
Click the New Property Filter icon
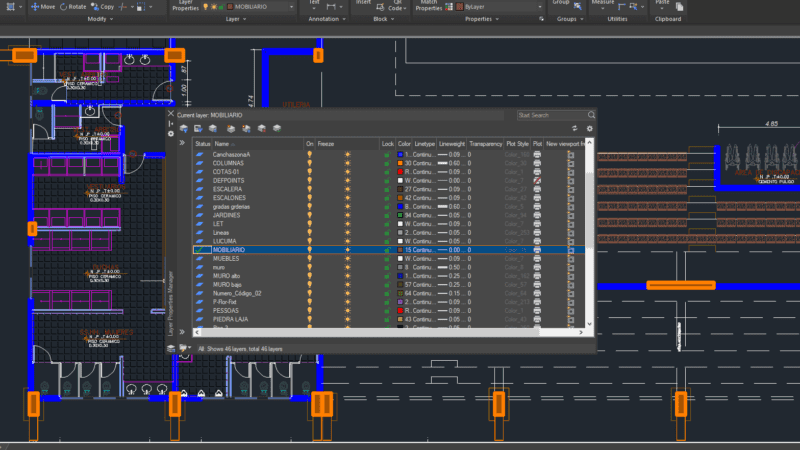[x=184, y=129]
